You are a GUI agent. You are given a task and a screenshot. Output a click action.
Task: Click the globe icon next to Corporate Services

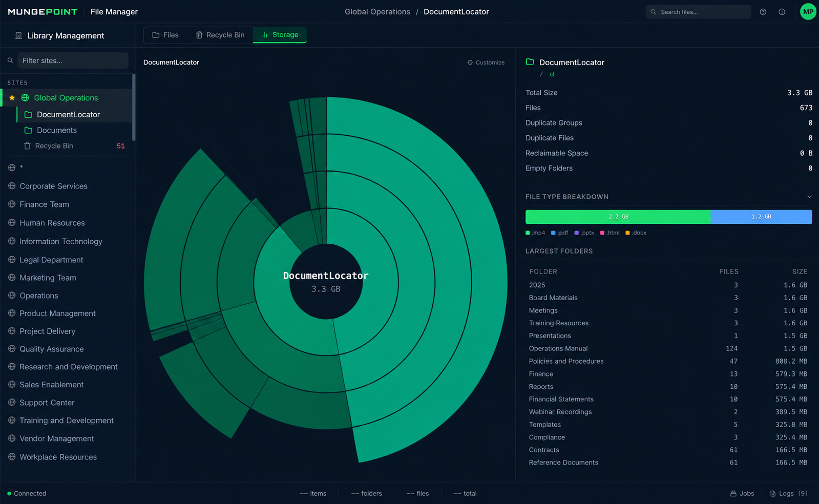click(x=12, y=186)
